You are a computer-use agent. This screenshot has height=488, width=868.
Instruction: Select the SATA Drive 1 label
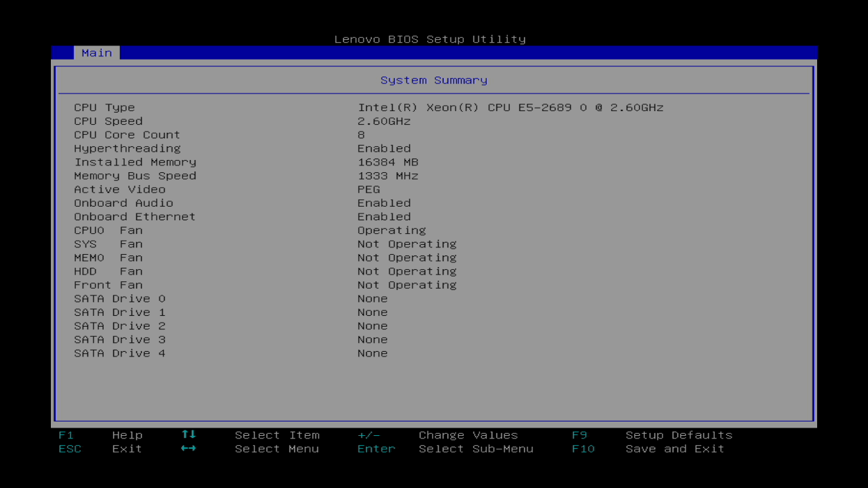[x=119, y=312]
